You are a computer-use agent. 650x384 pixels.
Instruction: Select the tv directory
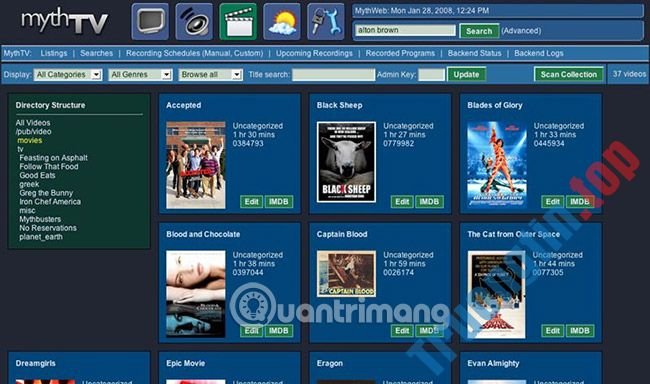pyautogui.click(x=20, y=149)
